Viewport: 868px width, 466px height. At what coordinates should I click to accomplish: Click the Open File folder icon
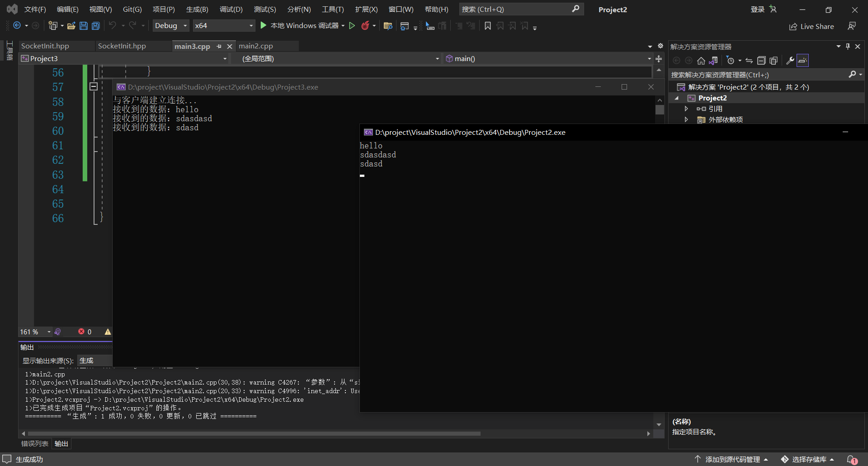click(x=71, y=26)
